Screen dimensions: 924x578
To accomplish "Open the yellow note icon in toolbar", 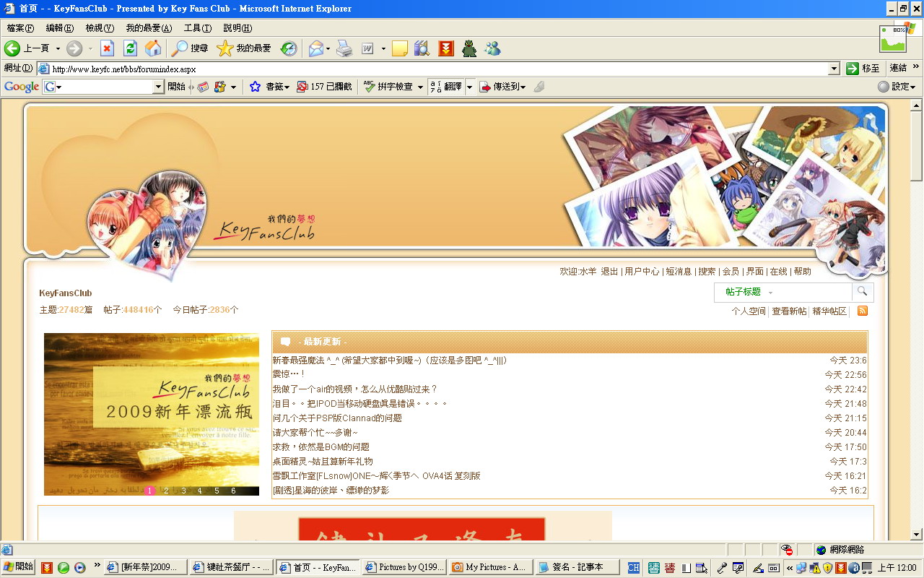I will tap(400, 48).
